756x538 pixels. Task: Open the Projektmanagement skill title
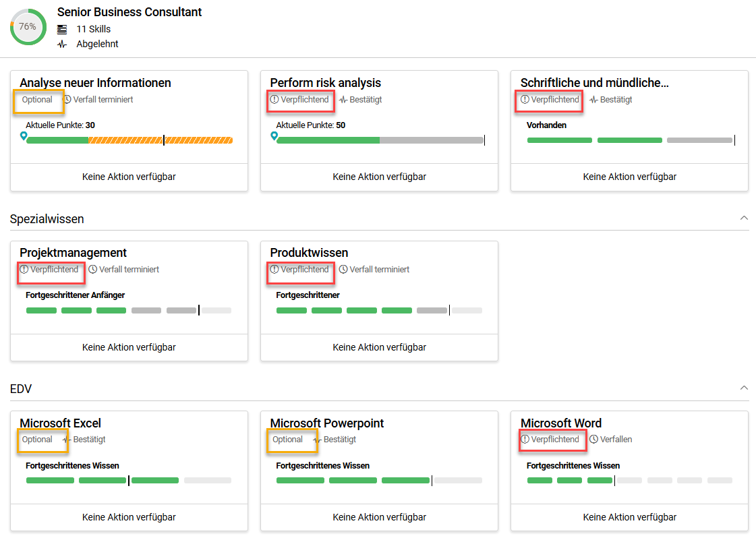(73, 253)
